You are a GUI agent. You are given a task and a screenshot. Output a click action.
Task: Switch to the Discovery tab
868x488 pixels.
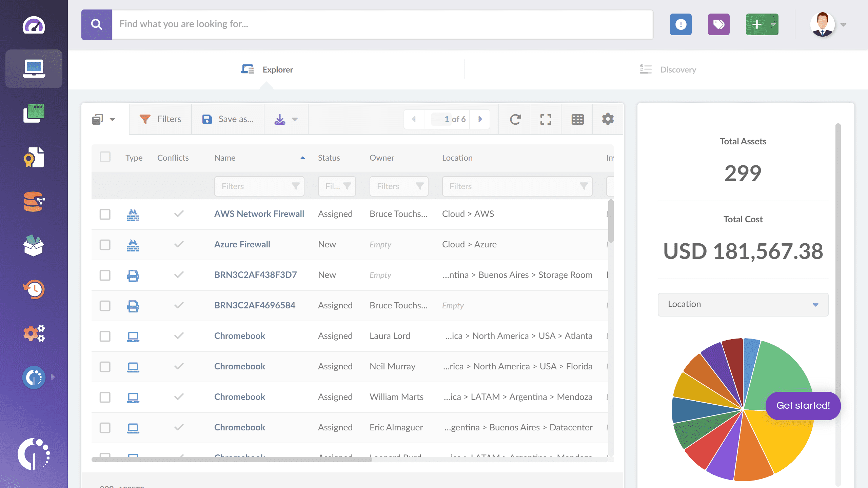(668, 69)
